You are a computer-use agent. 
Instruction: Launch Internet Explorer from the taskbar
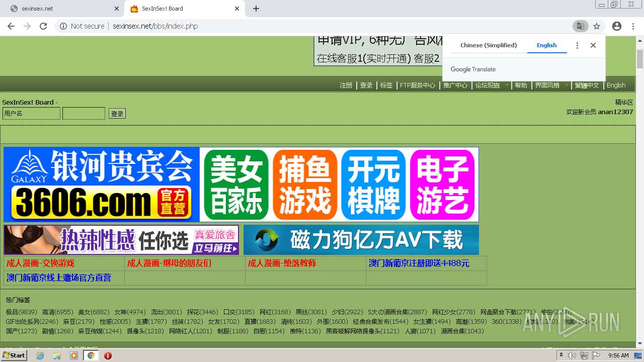pyautogui.click(x=40, y=355)
